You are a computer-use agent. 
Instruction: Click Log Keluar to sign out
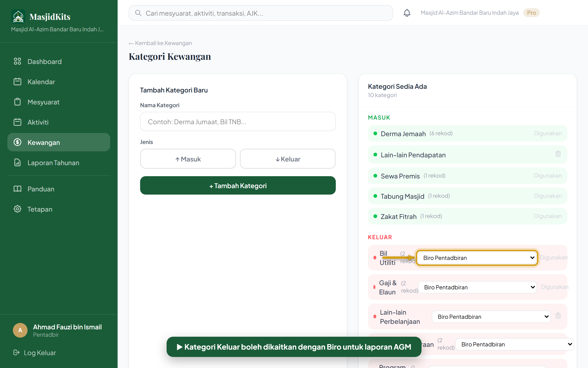click(35, 352)
